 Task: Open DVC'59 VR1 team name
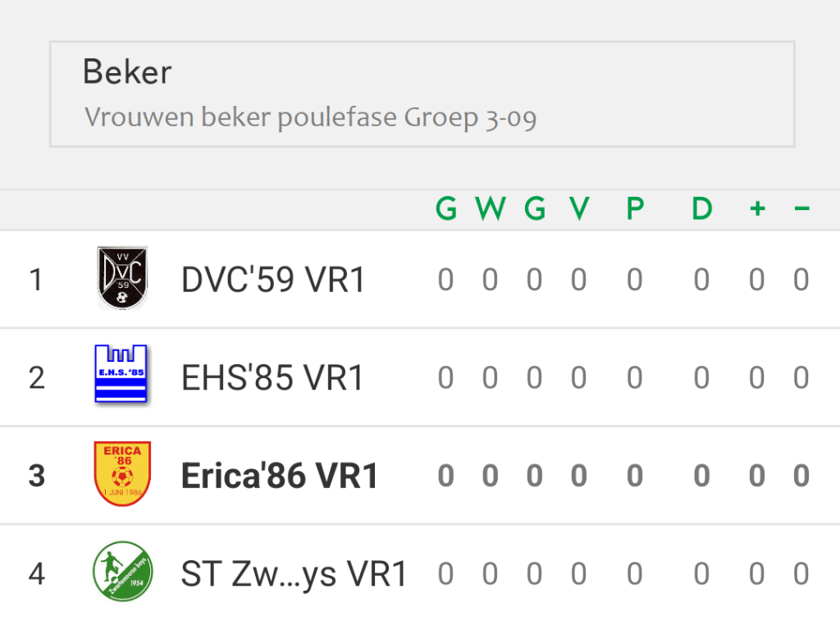pyautogui.click(x=273, y=280)
